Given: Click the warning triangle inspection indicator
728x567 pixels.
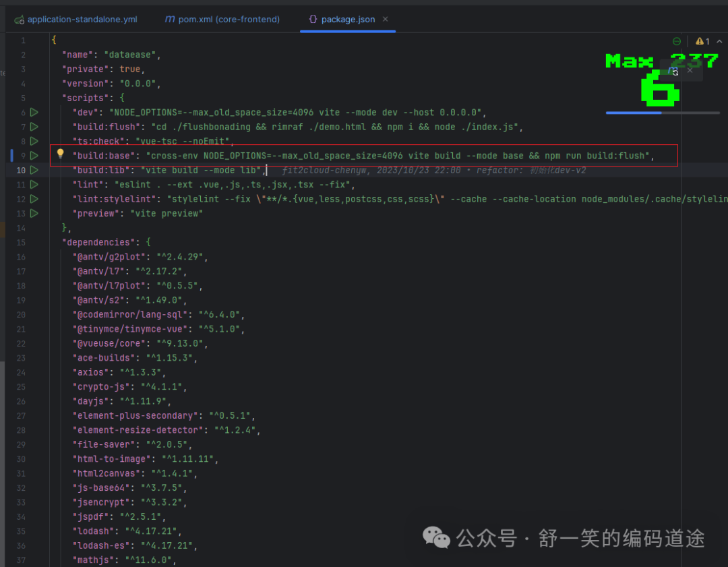Looking at the screenshot, I should coord(699,41).
